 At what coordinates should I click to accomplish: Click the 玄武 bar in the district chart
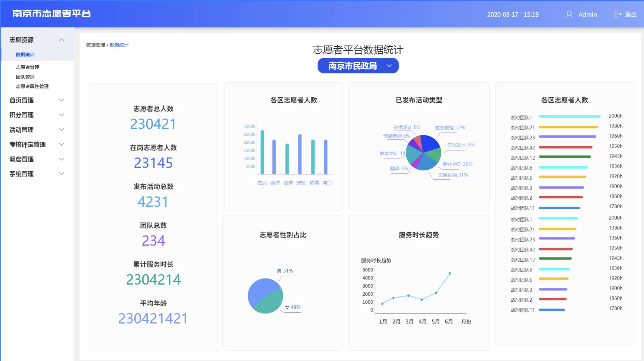coord(262,152)
